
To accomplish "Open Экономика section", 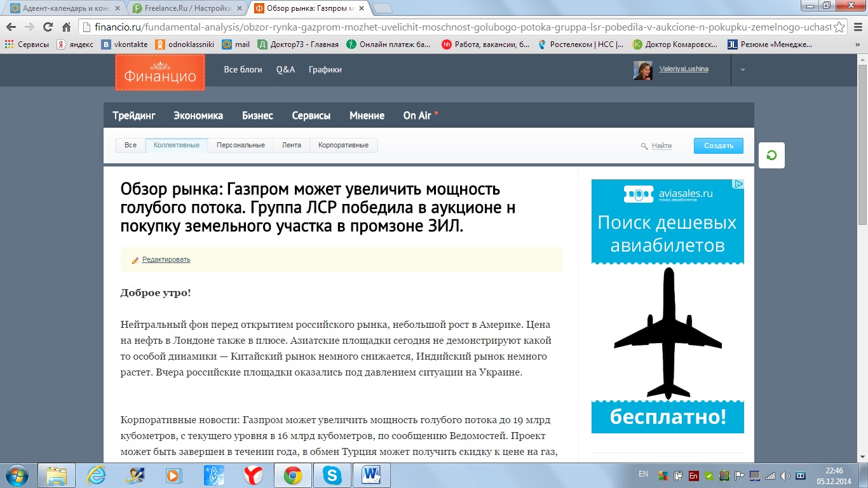I will coord(199,116).
